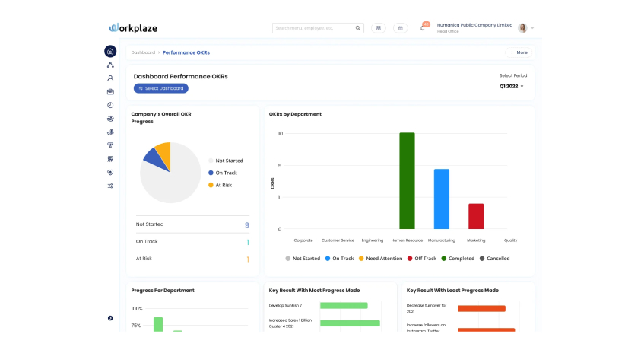Open the More options menu
Image resolution: width=644 pixels, height=350 pixels.
coord(518,52)
